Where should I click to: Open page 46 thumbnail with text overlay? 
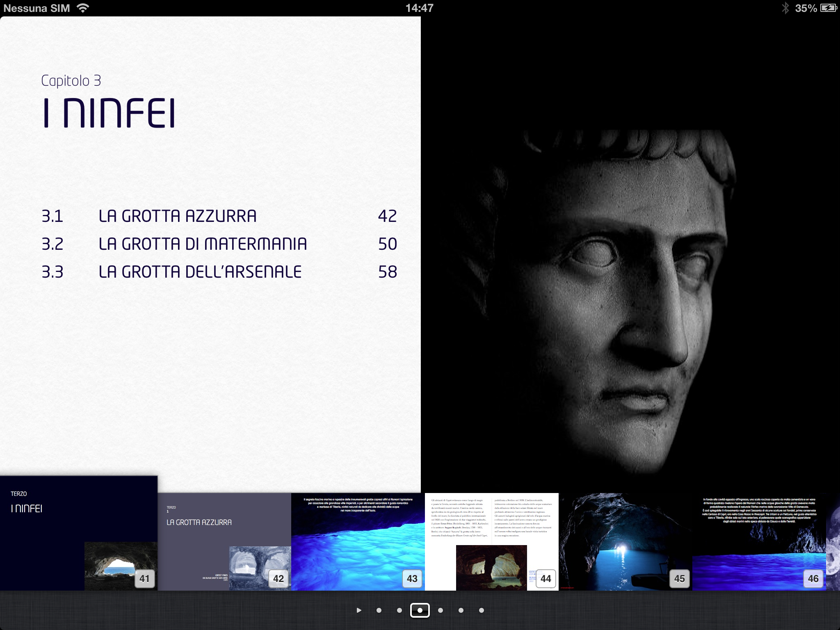click(759, 541)
